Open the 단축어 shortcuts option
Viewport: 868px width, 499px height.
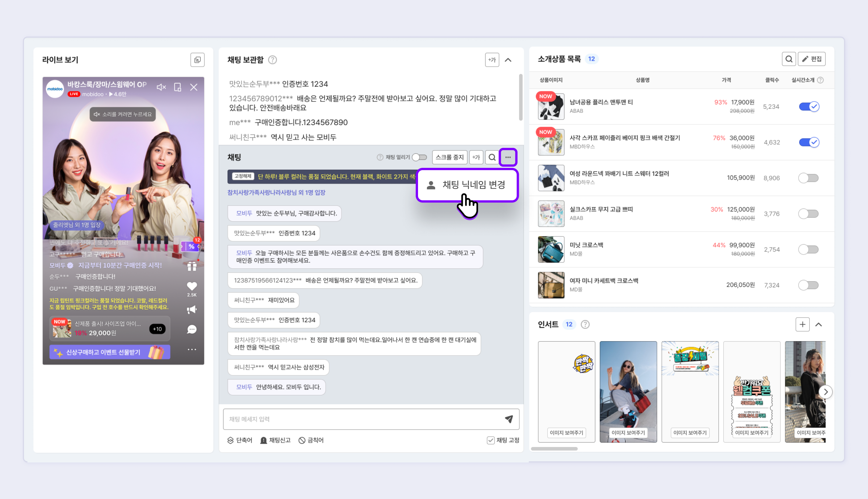pos(240,440)
